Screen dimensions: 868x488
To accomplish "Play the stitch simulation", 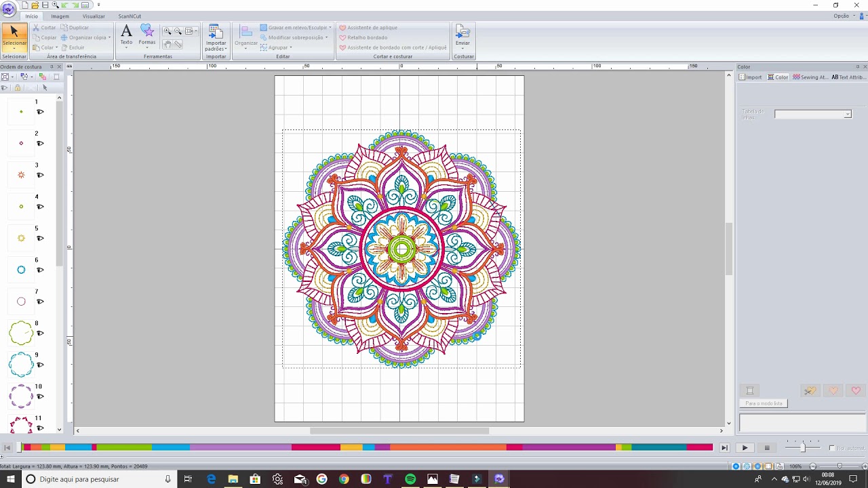I will 745,448.
